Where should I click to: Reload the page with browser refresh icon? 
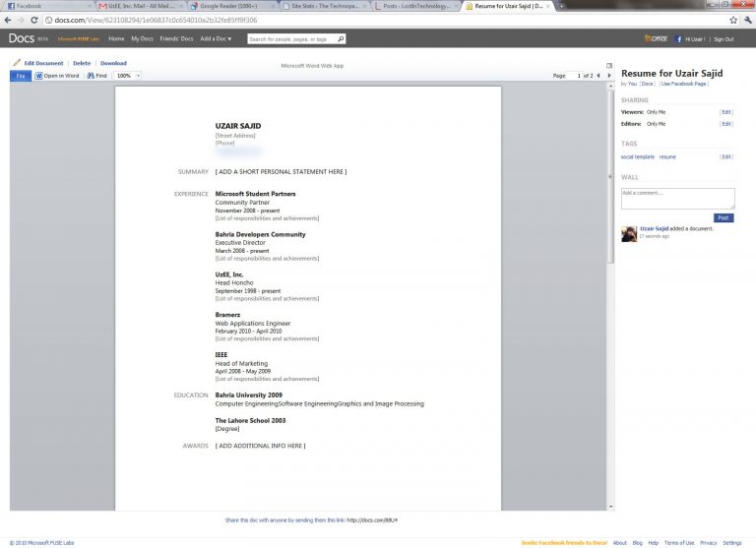point(33,21)
